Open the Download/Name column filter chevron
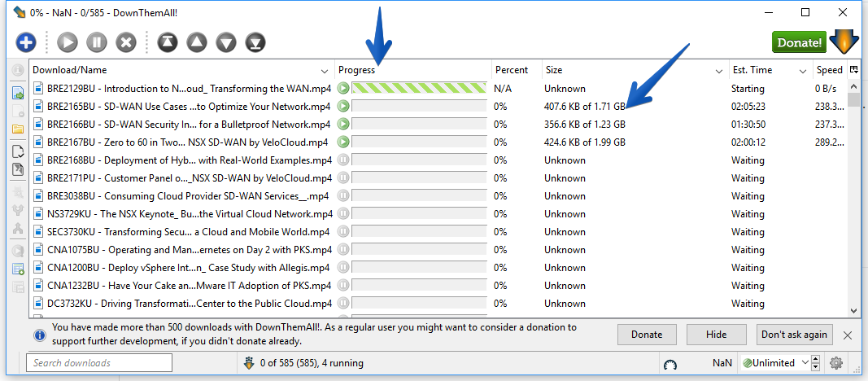The width and height of the screenshot is (868, 381). pyautogui.click(x=325, y=71)
